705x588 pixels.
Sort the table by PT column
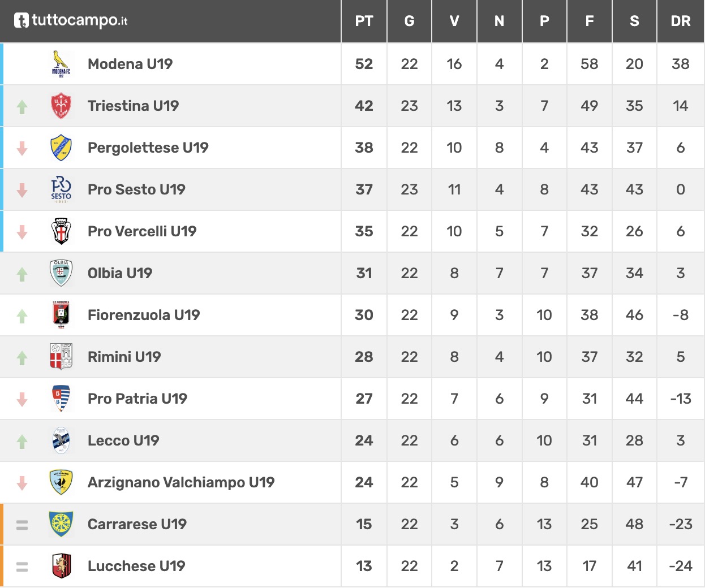coord(364,21)
